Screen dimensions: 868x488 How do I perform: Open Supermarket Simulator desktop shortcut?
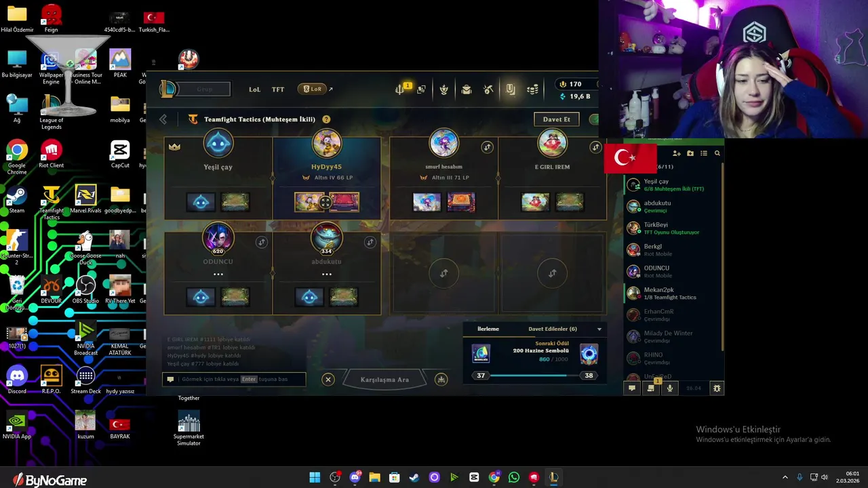click(189, 428)
